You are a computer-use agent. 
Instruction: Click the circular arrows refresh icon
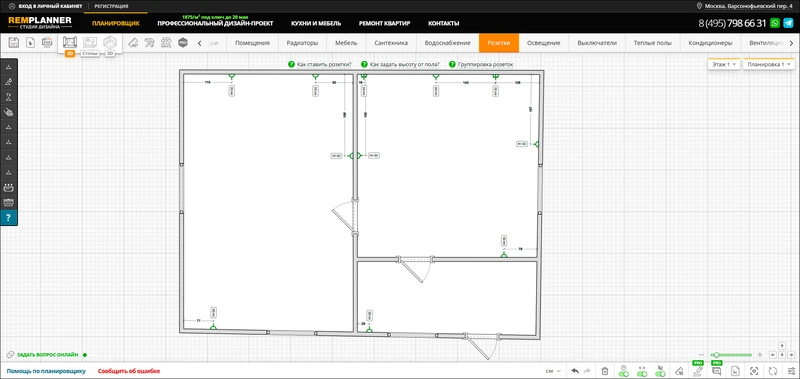772,371
